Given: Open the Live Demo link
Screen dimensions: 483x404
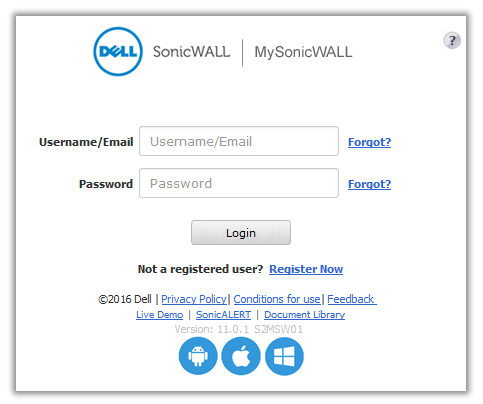Looking at the screenshot, I should [160, 315].
